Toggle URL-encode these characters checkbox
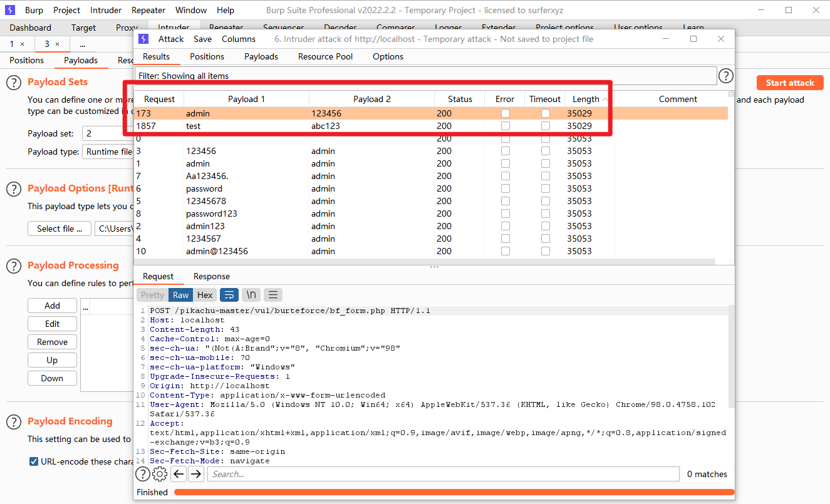The width and height of the screenshot is (830, 504). 34,461
